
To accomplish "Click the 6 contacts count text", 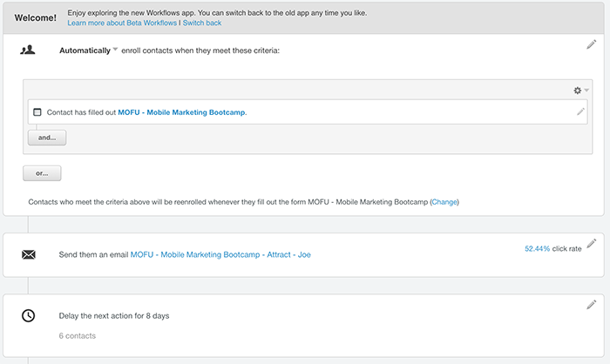I will (78, 335).
